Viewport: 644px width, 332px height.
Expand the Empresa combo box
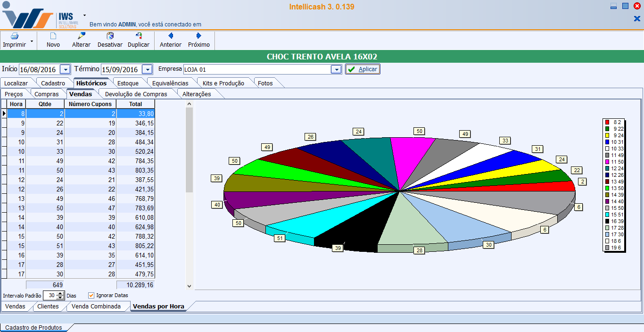click(x=336, y=70)
